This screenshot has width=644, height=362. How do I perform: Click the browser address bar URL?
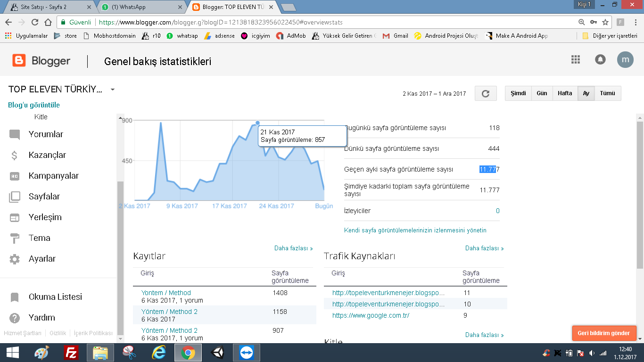[x=220, y=22]
